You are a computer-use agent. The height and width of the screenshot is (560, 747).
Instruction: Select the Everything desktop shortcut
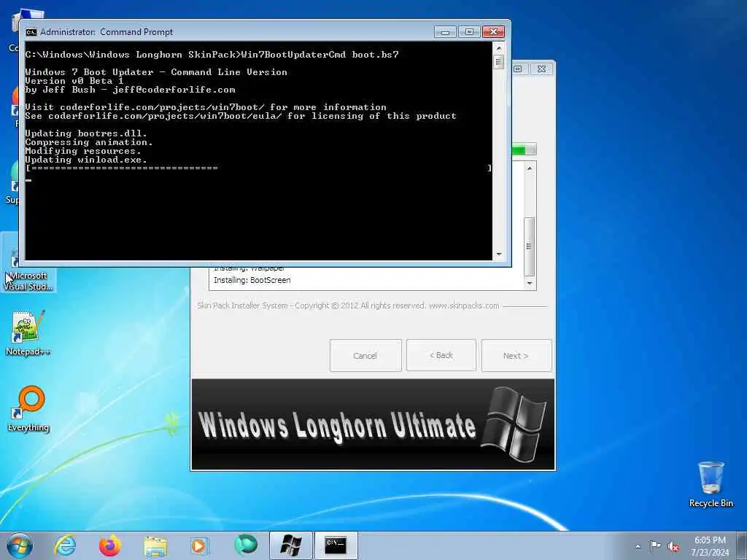28,408
